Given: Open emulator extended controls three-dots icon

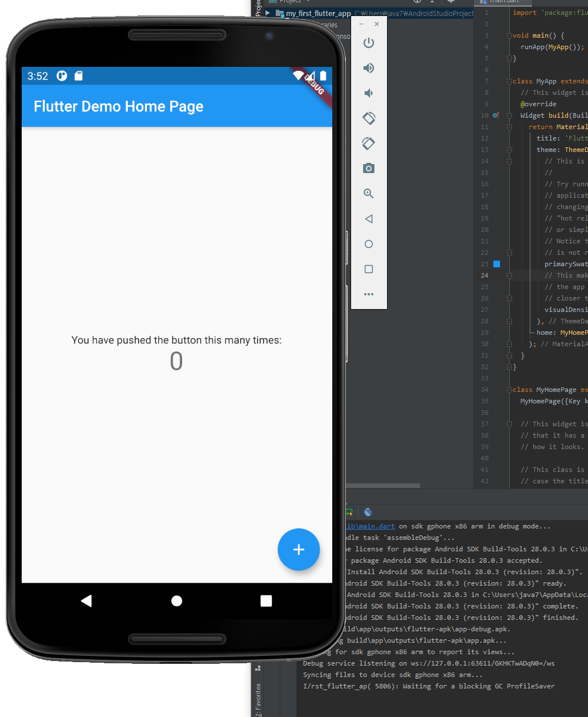Looking at the screenshot, I should 369,294.
